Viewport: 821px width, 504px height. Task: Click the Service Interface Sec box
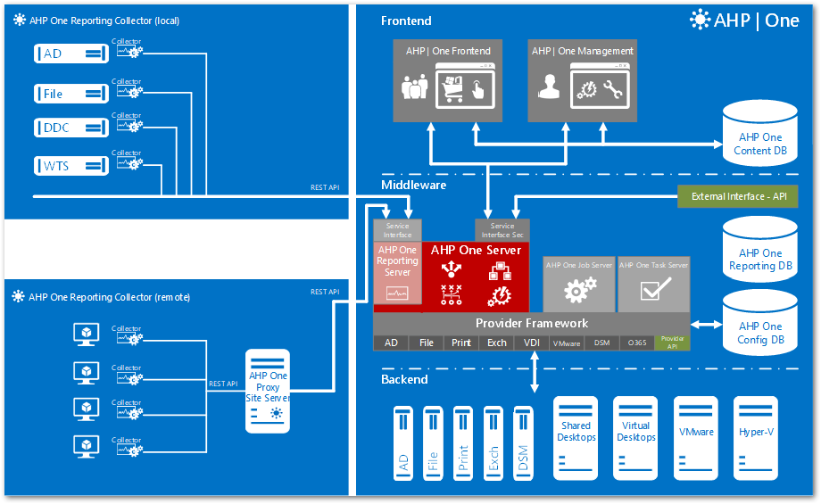(x=502, y=230)
